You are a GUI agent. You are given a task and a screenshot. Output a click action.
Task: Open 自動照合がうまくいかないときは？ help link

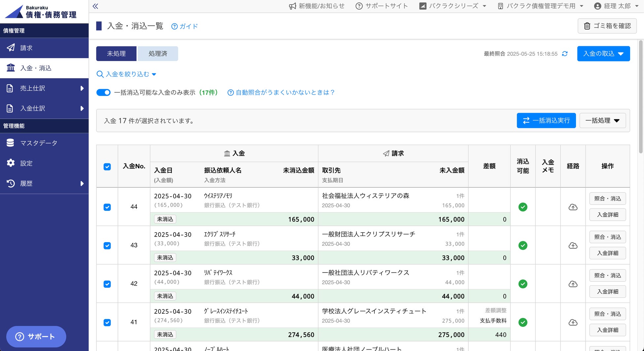[x=281, y=93]
